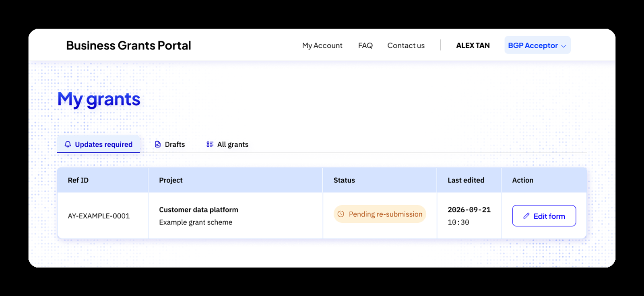Click the Edit form button
644x296 pixels.
click(x=544, y=216)
